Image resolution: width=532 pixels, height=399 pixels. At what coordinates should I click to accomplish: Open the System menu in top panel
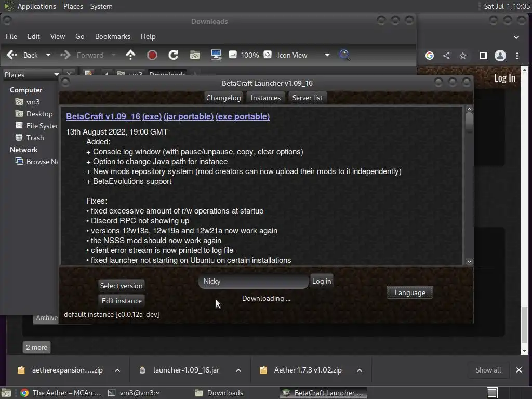(101, 6)
